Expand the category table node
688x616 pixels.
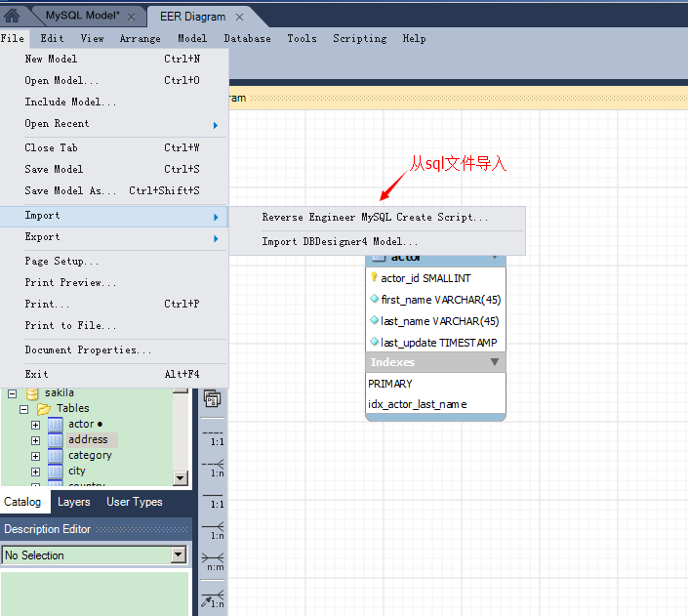click(35, 456)
